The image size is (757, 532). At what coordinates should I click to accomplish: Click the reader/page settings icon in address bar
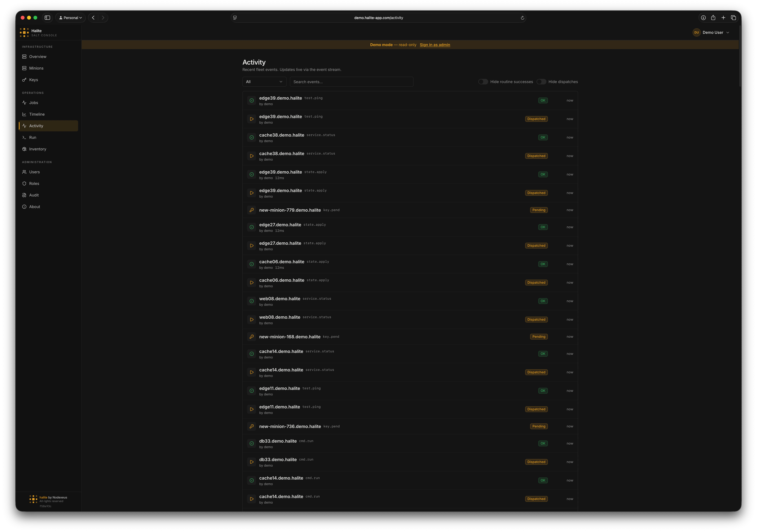tap(235, 18)
